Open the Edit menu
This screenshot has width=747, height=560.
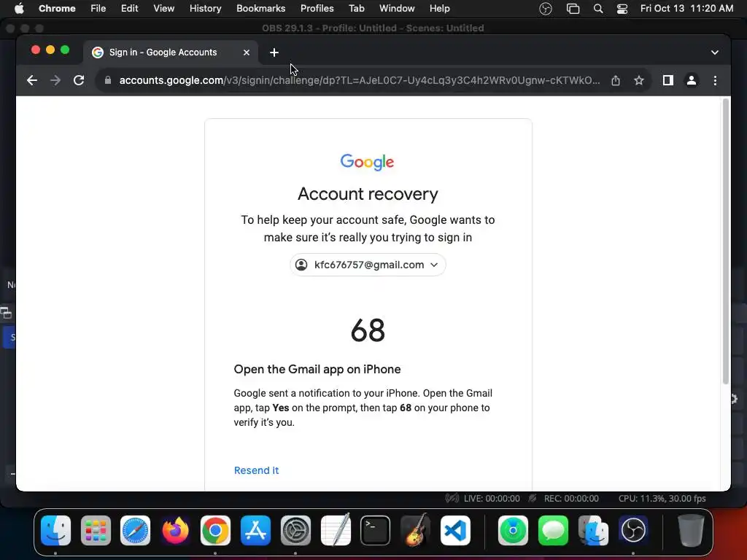[129, 9]
